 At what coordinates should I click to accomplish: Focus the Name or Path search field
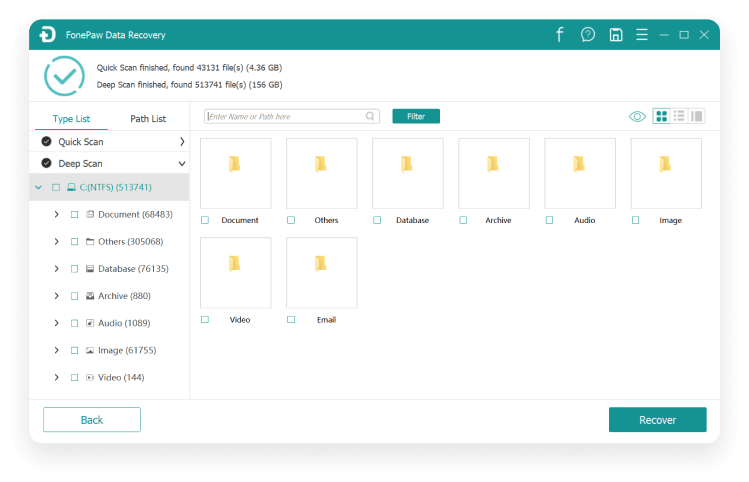[292, 116]
